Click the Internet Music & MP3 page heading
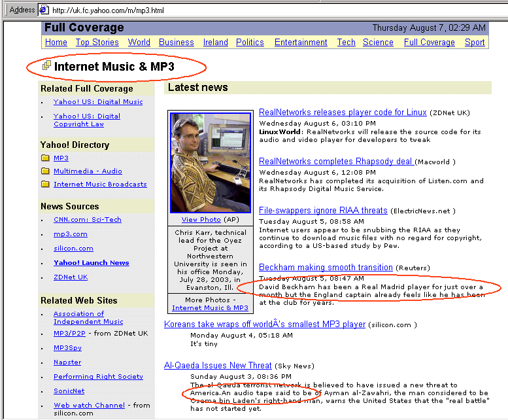Image resolution: width=508 pixels, height=420 pixels. (x=114, y=67)
